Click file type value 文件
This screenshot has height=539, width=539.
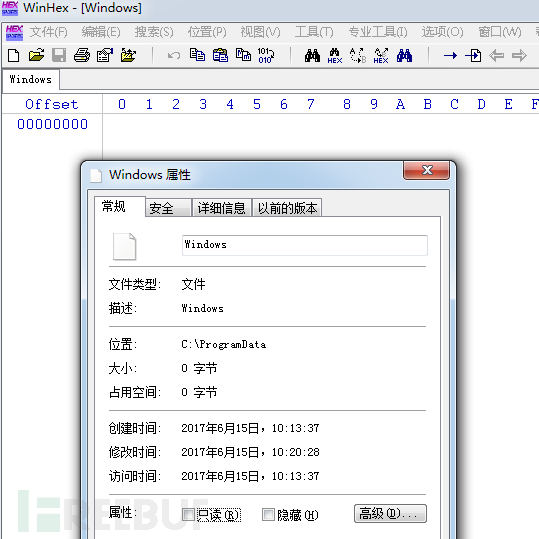(193, 284)
